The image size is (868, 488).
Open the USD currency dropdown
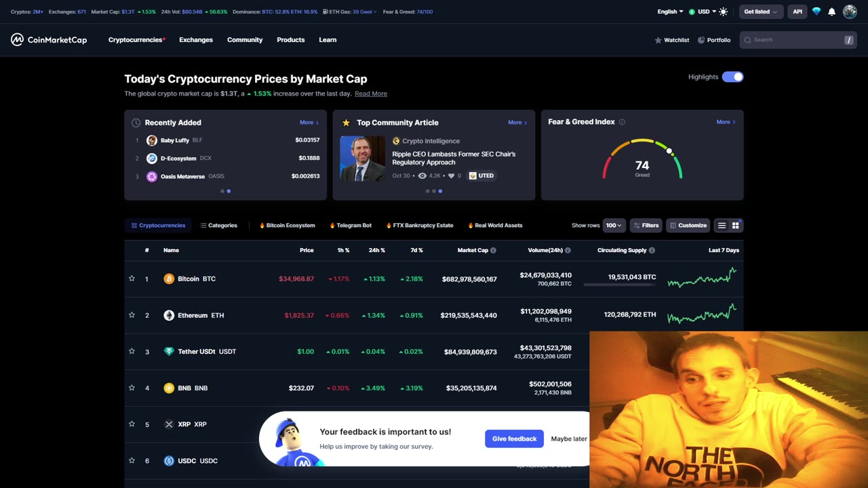click(703, 12)
